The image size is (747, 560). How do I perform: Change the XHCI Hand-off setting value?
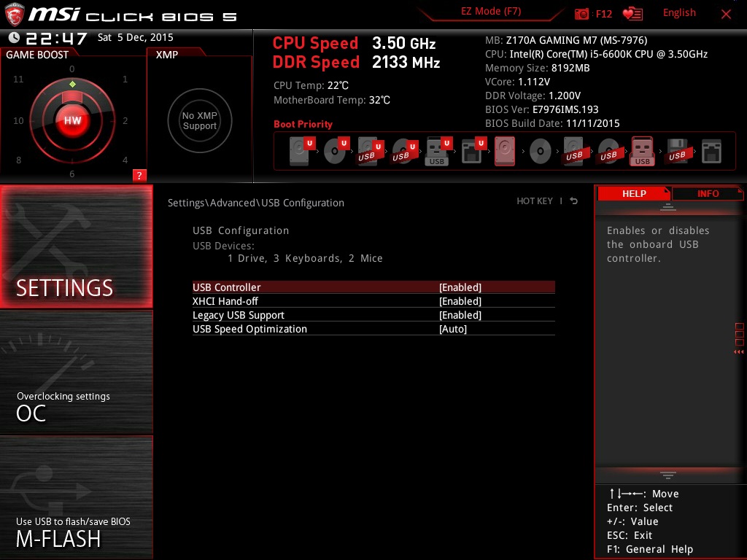[460, 301]
